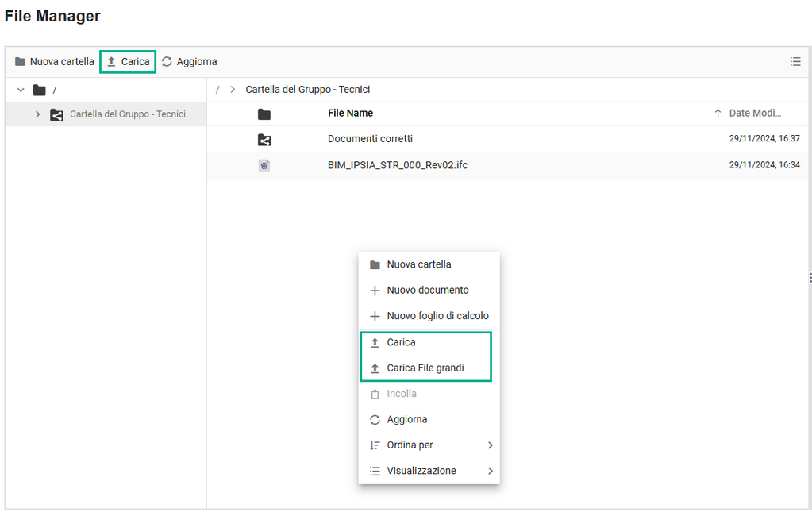The height and width of the screenshot is (512, 812).
Task: Select the BIM_IPSIA_STR_000_Rev02.ifc file icon
Action: point(264,166)
